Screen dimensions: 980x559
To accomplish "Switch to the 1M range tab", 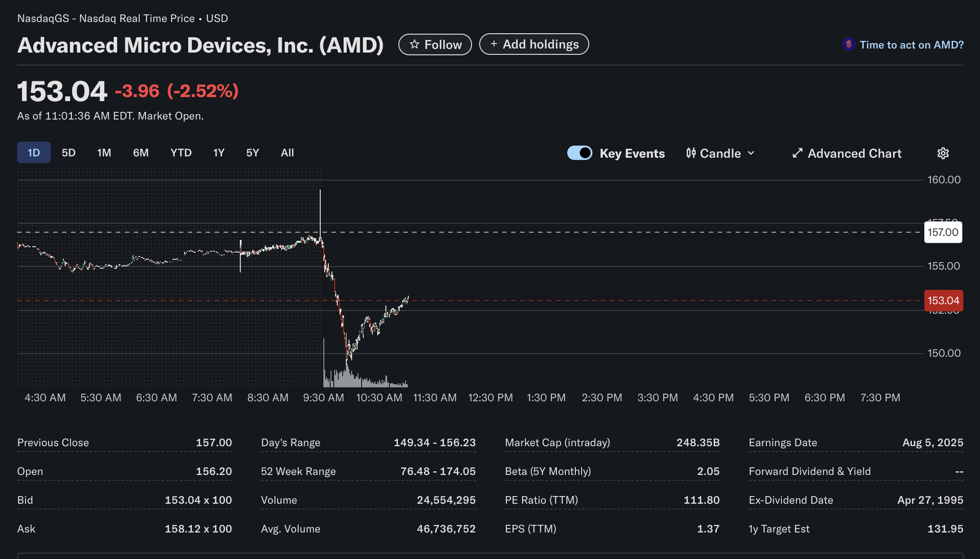I will [x=104, y=152].
